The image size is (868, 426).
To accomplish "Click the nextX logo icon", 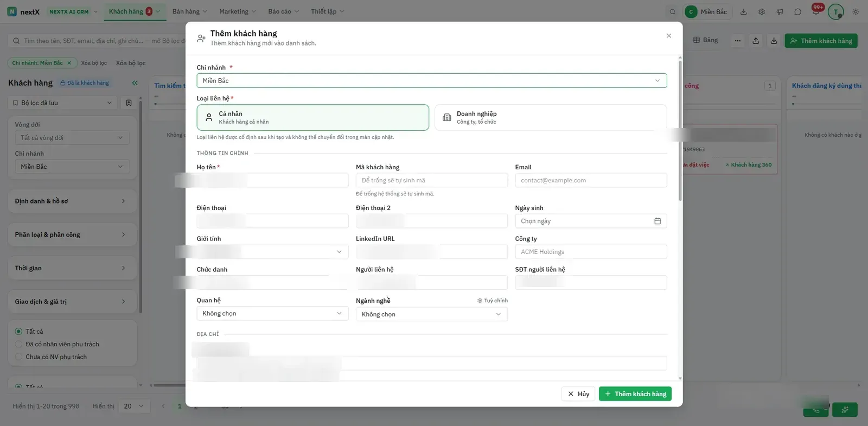I will tap(12, 11).
